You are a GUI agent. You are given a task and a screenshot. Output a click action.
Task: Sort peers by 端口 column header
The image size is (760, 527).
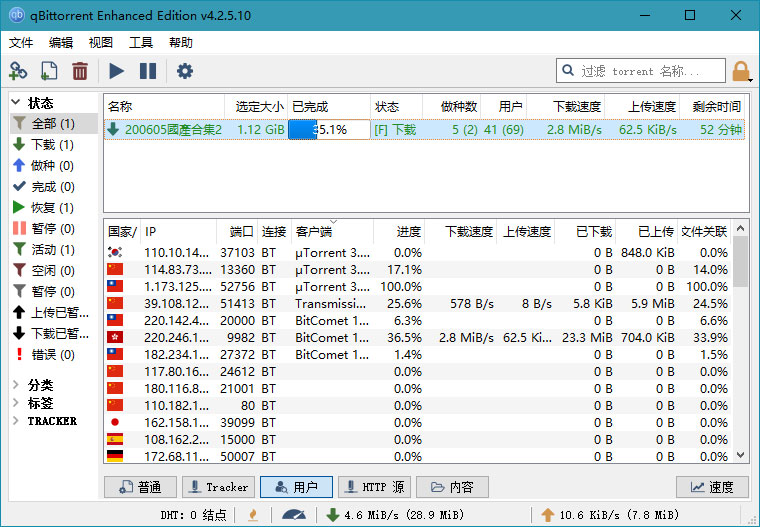coord(237,231)
